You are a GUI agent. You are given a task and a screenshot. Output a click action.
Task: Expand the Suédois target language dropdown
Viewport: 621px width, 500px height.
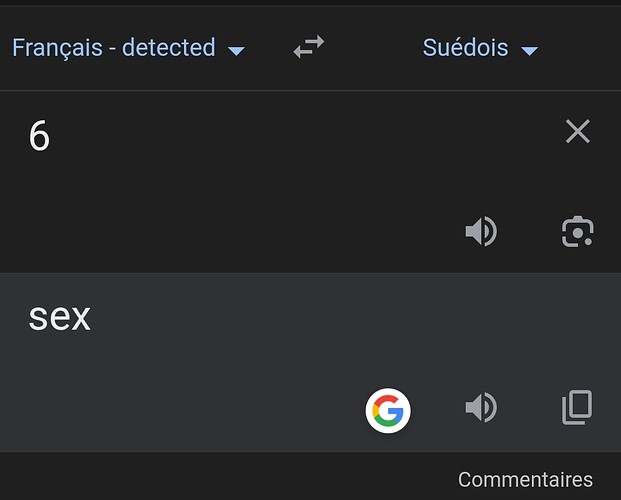tap(480, 48)
